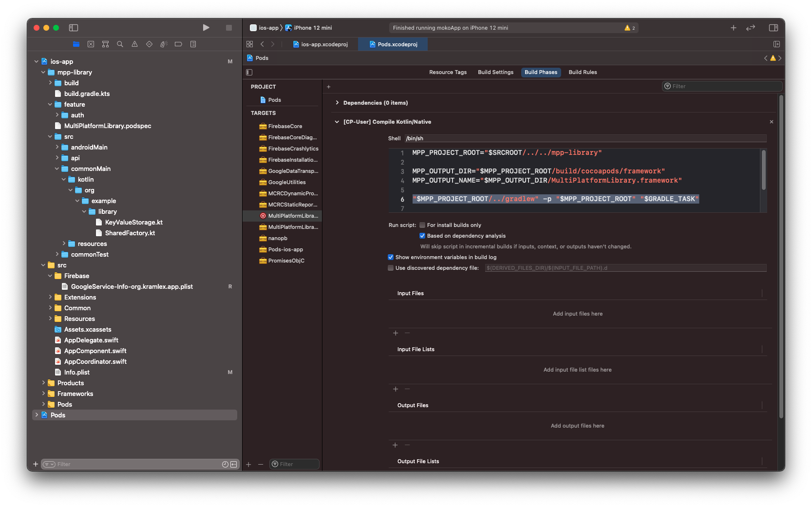Add a new target with plus button

(x=248, y=465)
